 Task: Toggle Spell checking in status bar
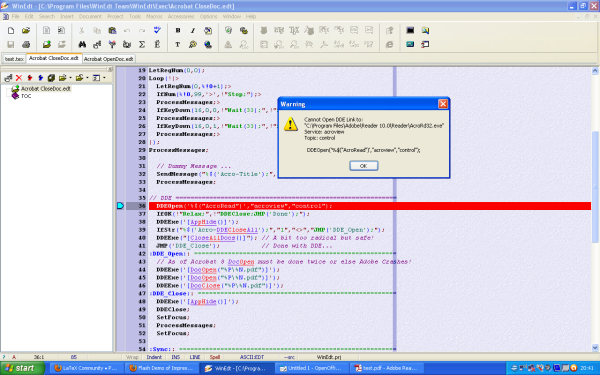(x=215, y=357)
